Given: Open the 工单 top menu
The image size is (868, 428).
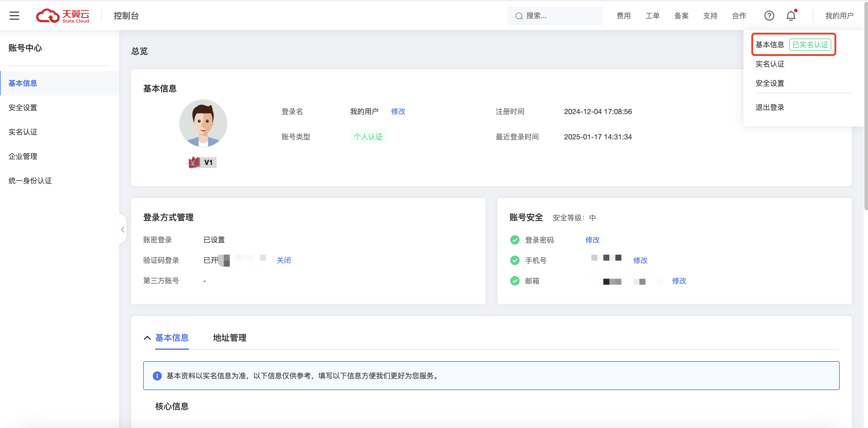Looking at the screenshot, I should point(652,16).
